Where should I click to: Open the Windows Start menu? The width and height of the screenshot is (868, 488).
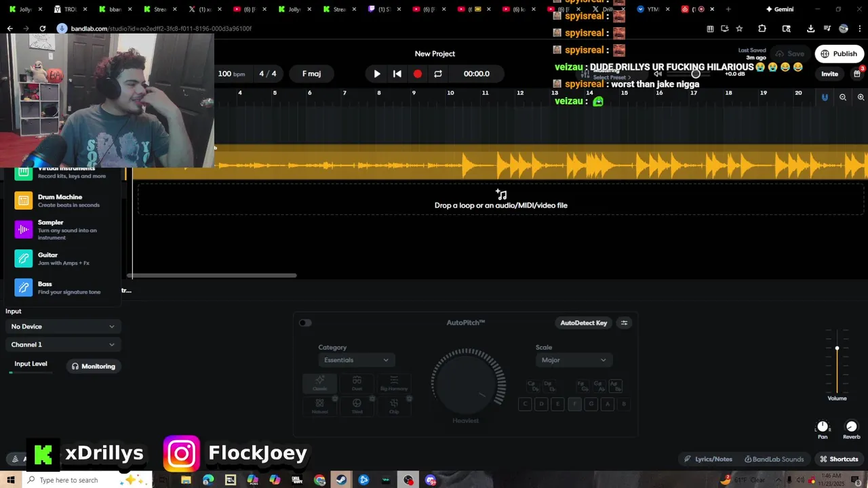(x=11, y=480)
